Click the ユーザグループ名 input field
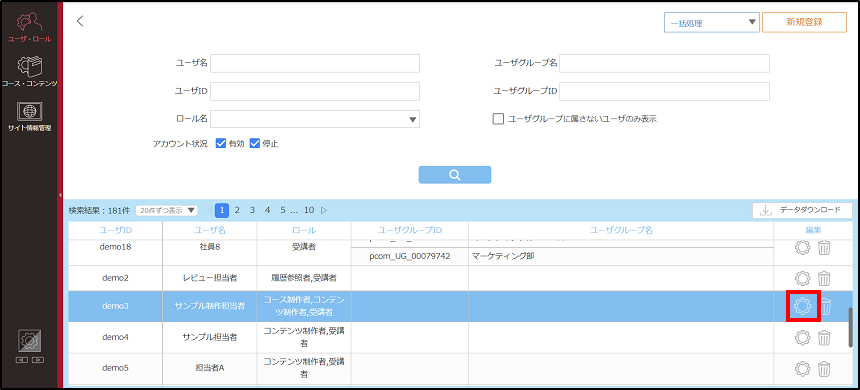 pos(664,64)
